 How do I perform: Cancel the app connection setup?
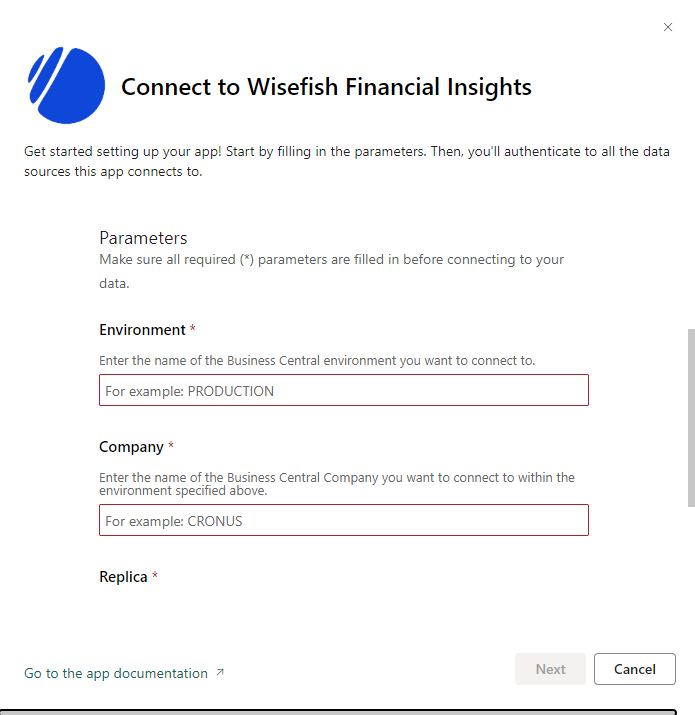634,669
